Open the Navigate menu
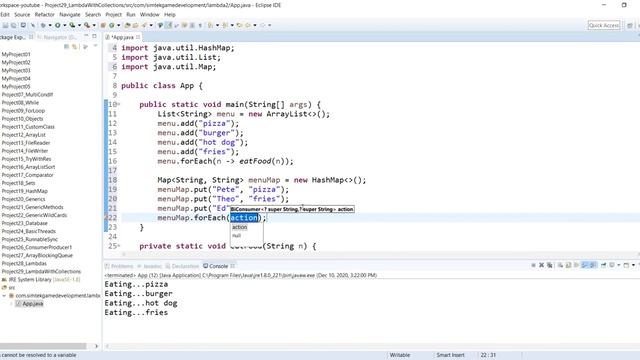 [70, 15]
